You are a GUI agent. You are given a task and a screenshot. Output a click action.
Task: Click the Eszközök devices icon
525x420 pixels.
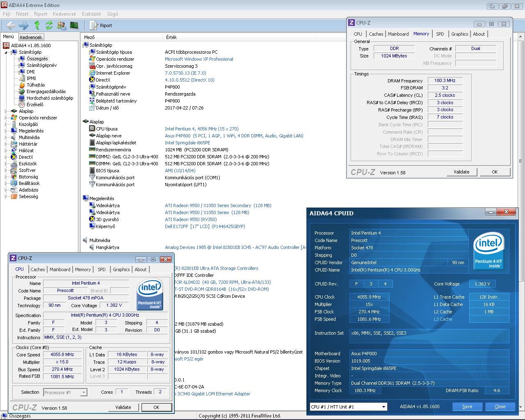[x=14, y=164]
